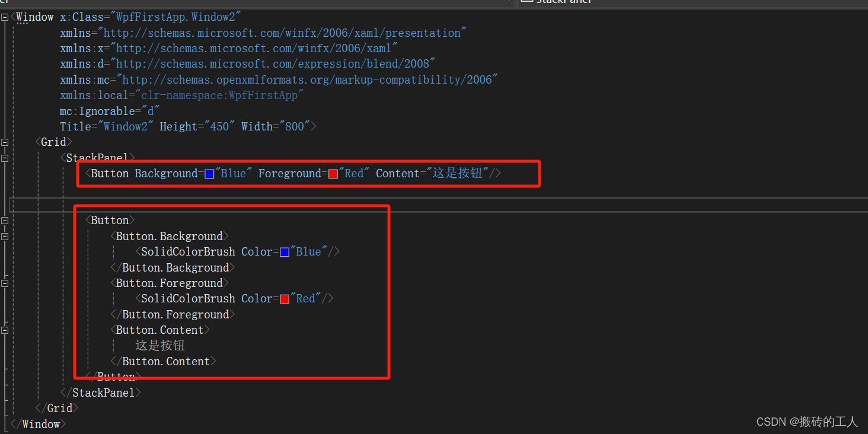
Task: Click SolidColorBrush with Color "Red"
Action: point(235,299)
